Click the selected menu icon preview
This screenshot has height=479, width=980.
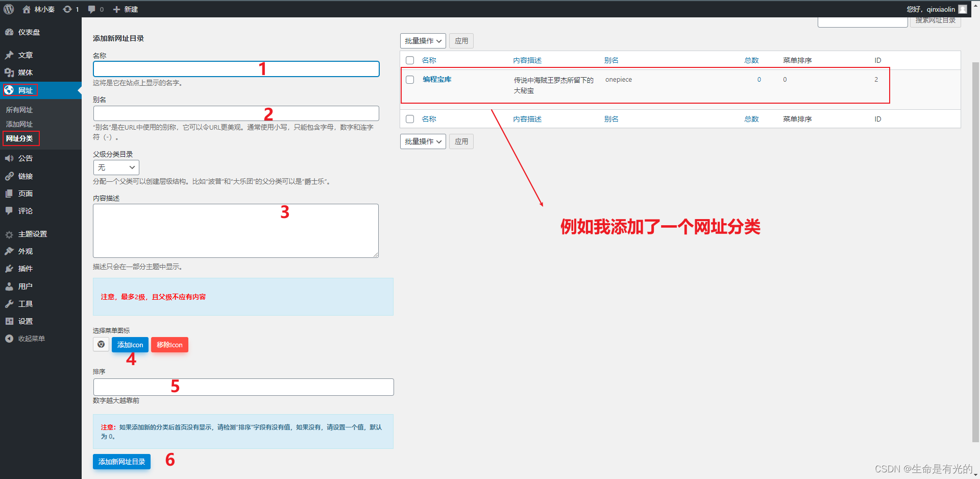point(101,344)
